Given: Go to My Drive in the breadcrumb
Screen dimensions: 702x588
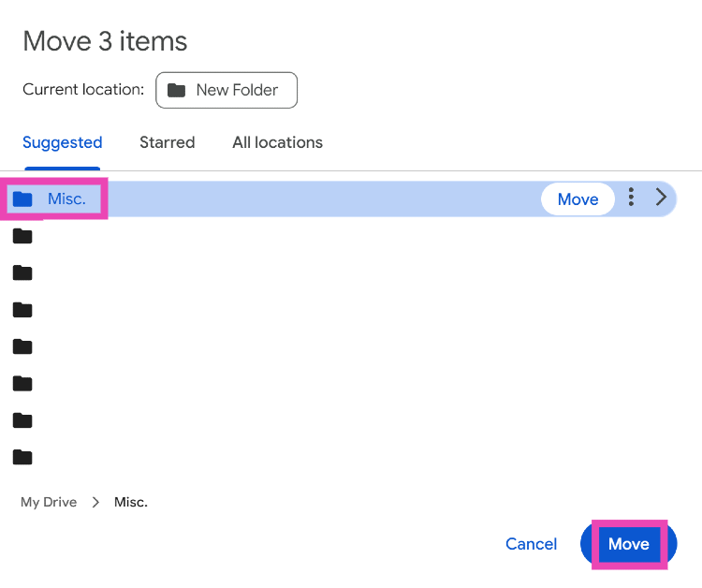Looking at the screenshot, I should (49, 502).
